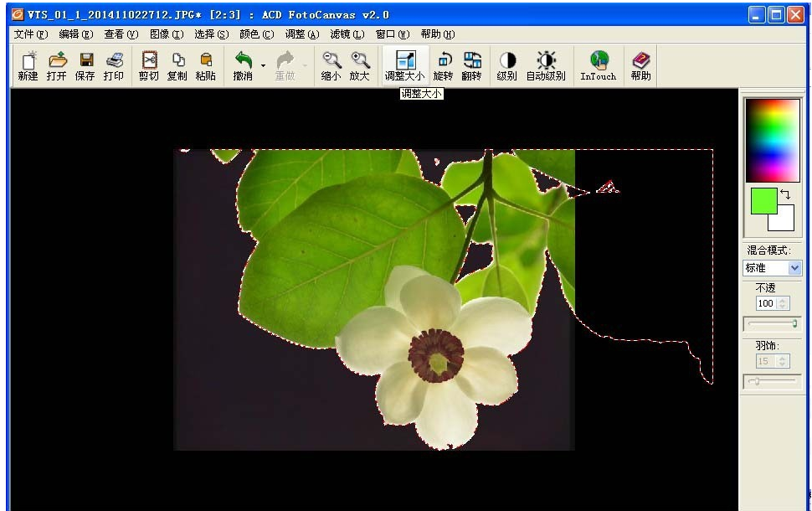Click the 调整大小 resize icon
The image size is (812, 511).
405,65
